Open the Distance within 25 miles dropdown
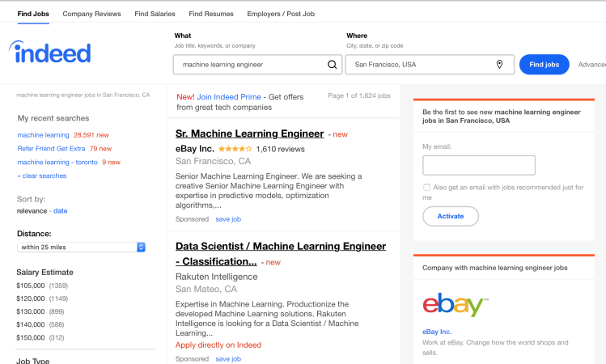606x364 pixels. pos(81,247)
